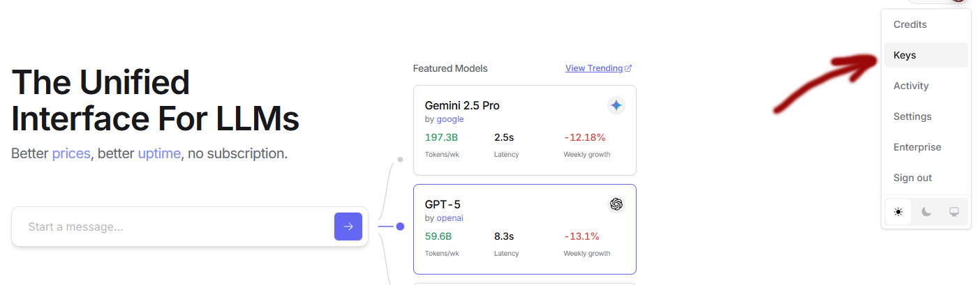Enable dark mode with moon icon

coord(926,213)
